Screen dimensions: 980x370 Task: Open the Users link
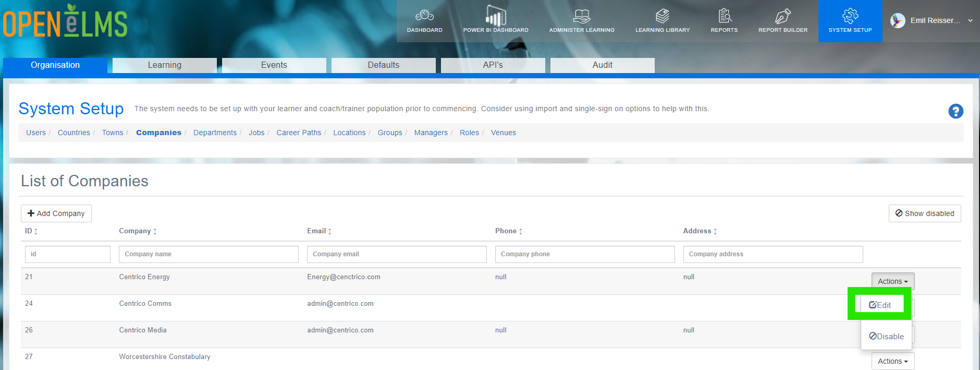point(36,133)
